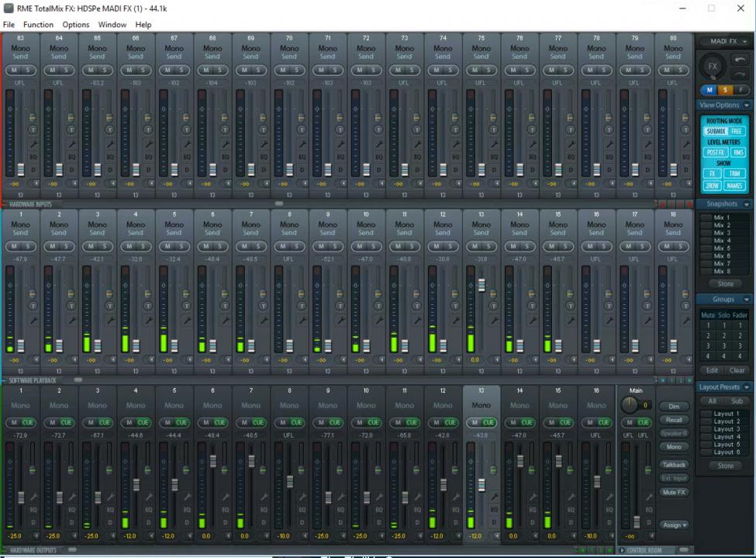Solo software playback channel 3
The image size is (756, 558).
click(x=104, y=247)
